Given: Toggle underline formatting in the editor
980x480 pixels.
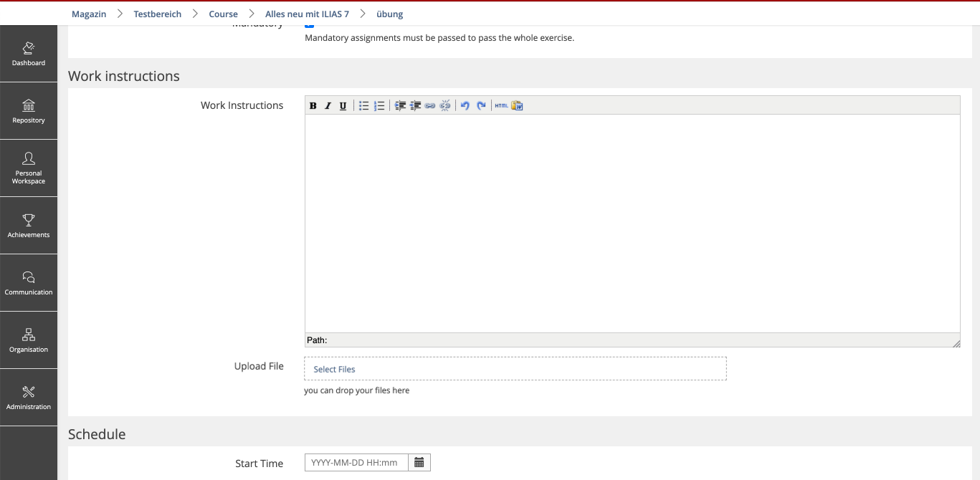Looking at the screenshot, I should (343, 106).
